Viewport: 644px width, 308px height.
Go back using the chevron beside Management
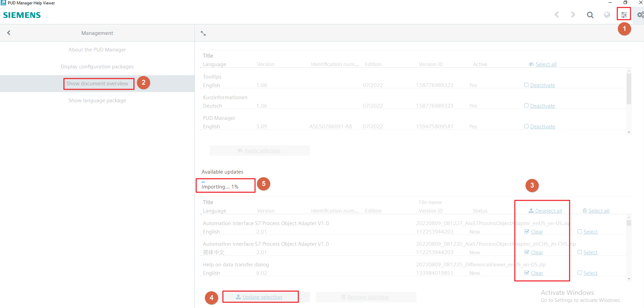pyautogui.click(x=9, y=33)
